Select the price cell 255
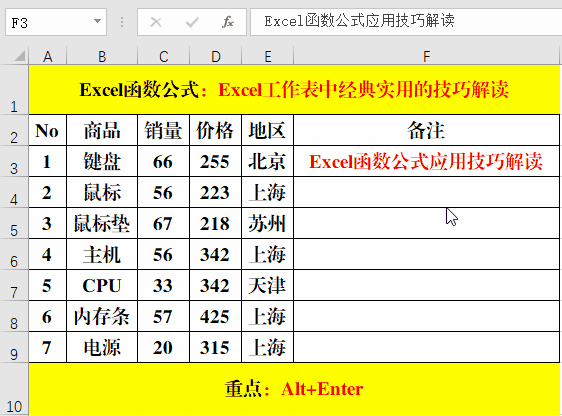This screenshot has width=562, height=416. 215,161
